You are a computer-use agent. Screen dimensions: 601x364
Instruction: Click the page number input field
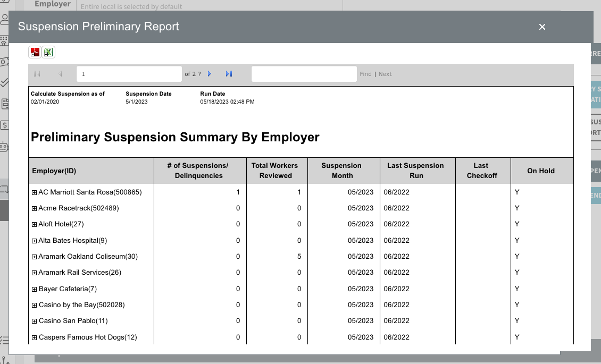point(129,74)
